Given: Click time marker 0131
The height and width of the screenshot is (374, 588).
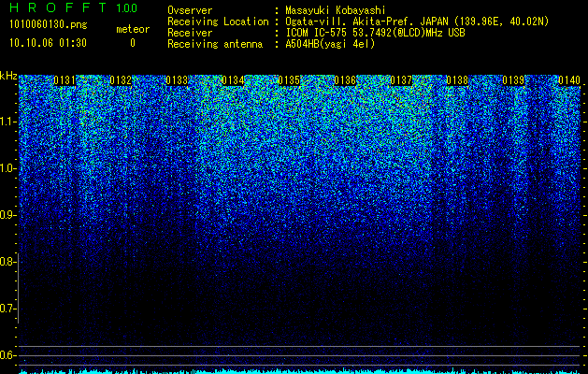Looking at the screenshot, I should point(65,80).
